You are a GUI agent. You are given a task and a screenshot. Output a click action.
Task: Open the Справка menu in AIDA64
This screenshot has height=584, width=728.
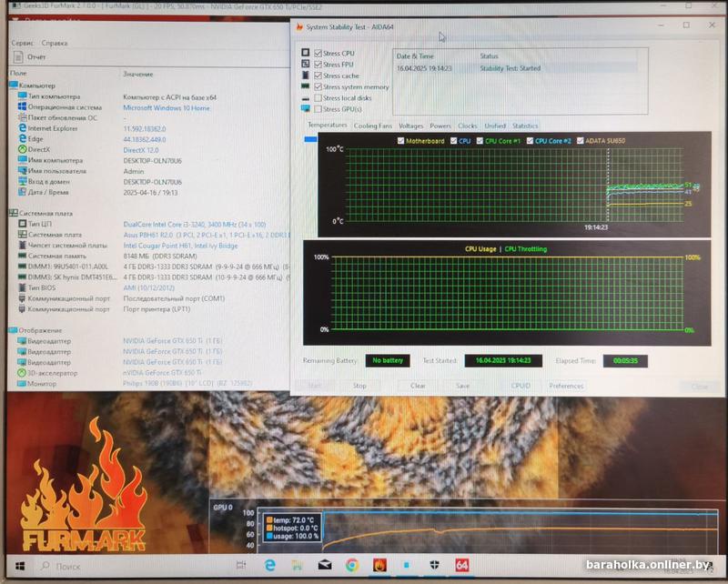click(55, 43)
